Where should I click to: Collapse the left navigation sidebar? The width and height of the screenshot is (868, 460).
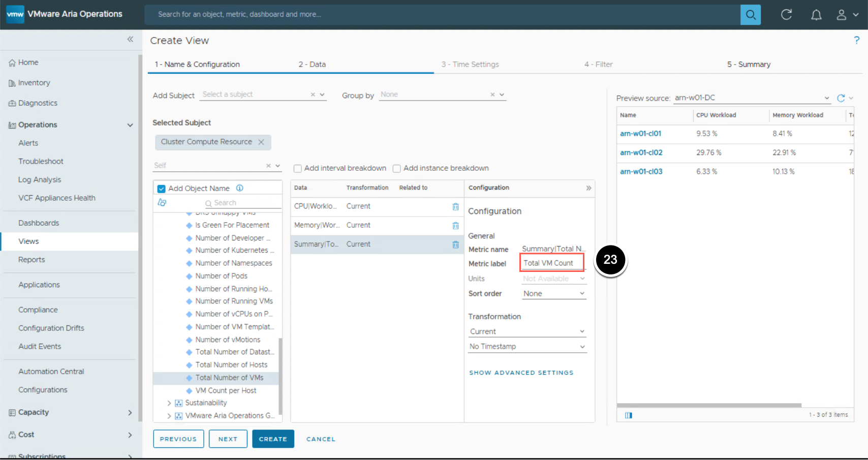click(130, 39)
